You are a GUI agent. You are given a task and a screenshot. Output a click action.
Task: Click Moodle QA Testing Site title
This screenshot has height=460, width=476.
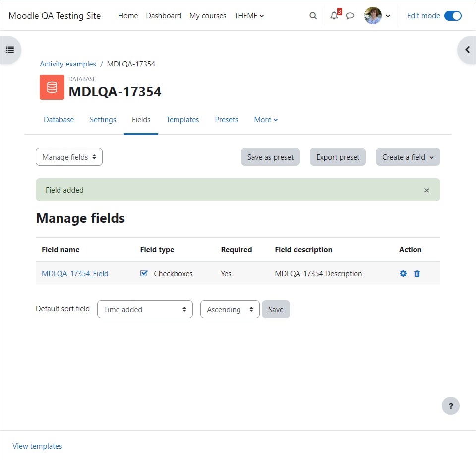pyautogui.click(x=55, y=16)
